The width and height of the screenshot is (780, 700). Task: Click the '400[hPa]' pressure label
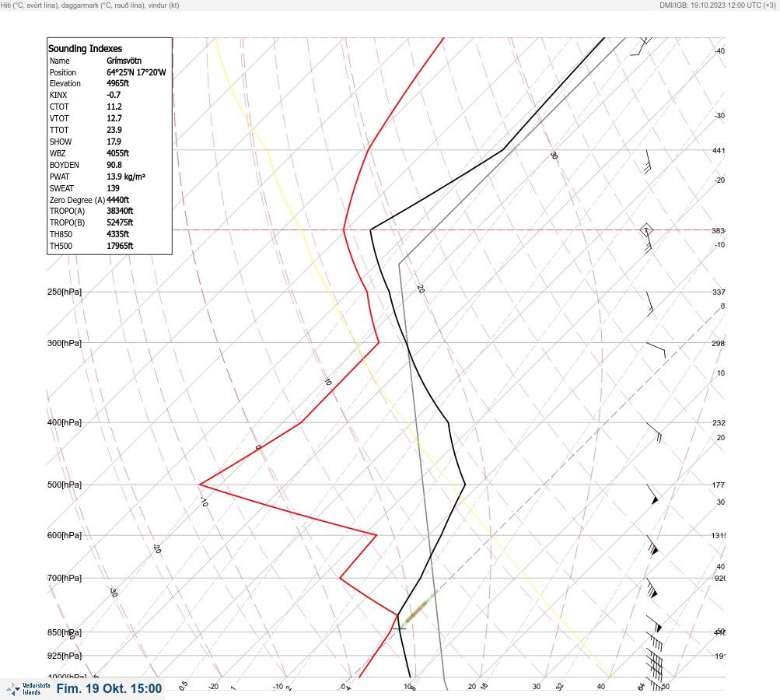tap(65, 423)
